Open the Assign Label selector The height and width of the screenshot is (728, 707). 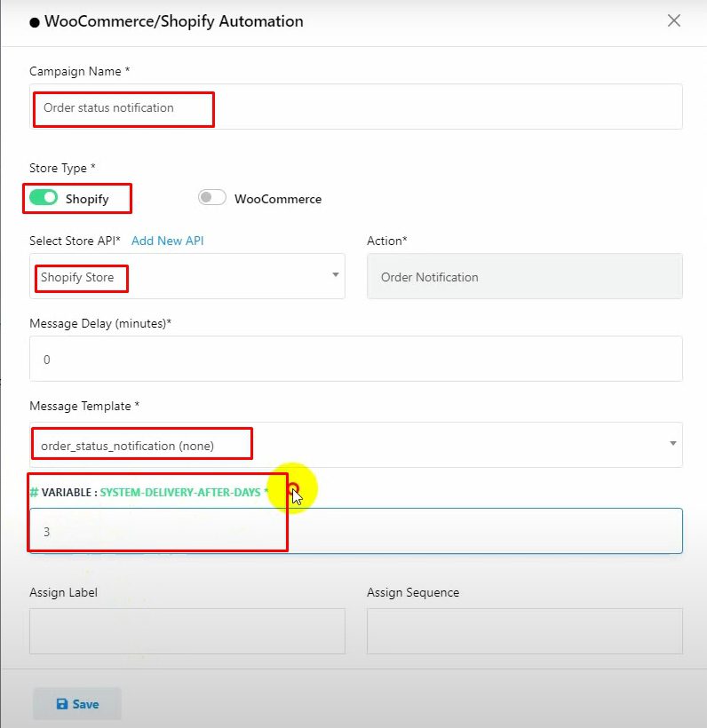(187, 631)
